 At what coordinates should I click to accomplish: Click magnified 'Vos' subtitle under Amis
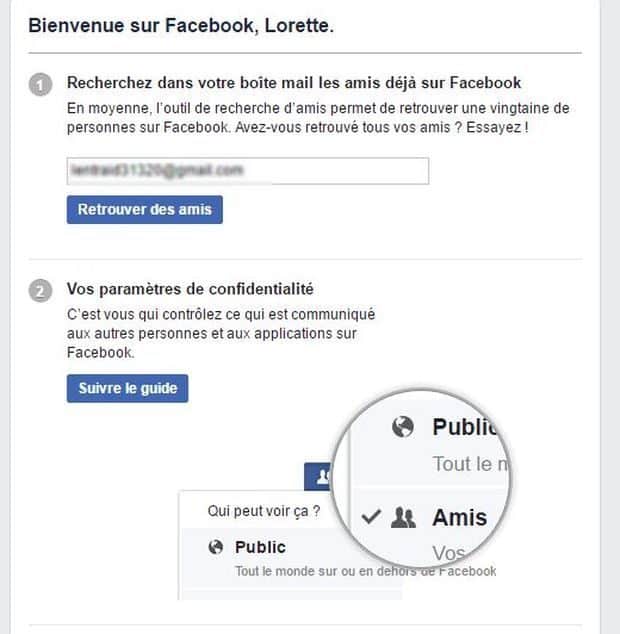(448, 553)
